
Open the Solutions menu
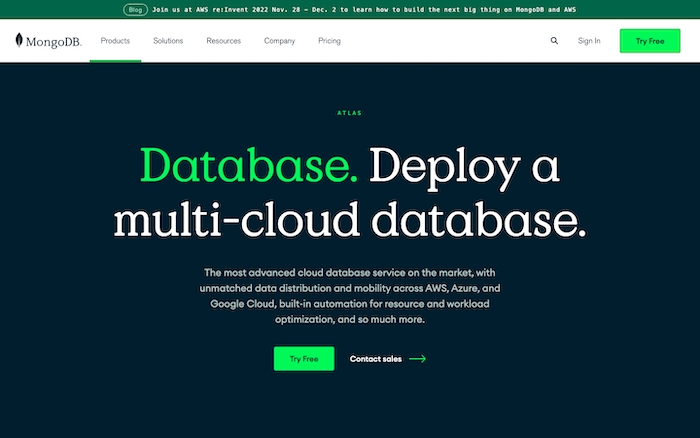168,41
